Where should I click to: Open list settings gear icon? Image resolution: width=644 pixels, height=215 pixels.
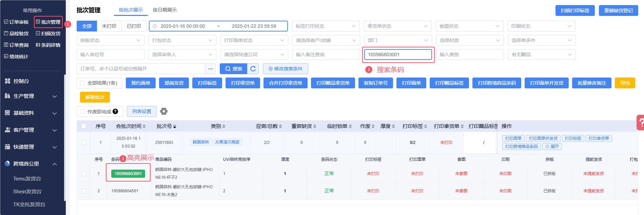[x=164, y=111]
